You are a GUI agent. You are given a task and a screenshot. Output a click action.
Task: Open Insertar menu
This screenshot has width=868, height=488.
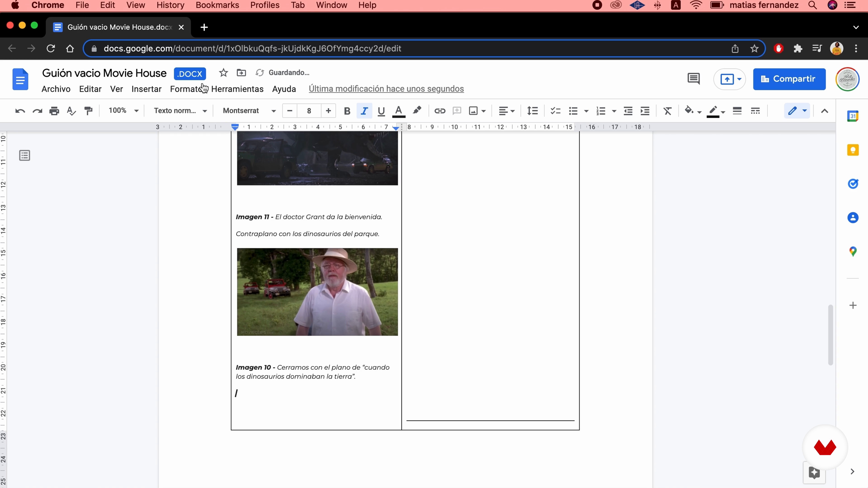pos(146,89)
